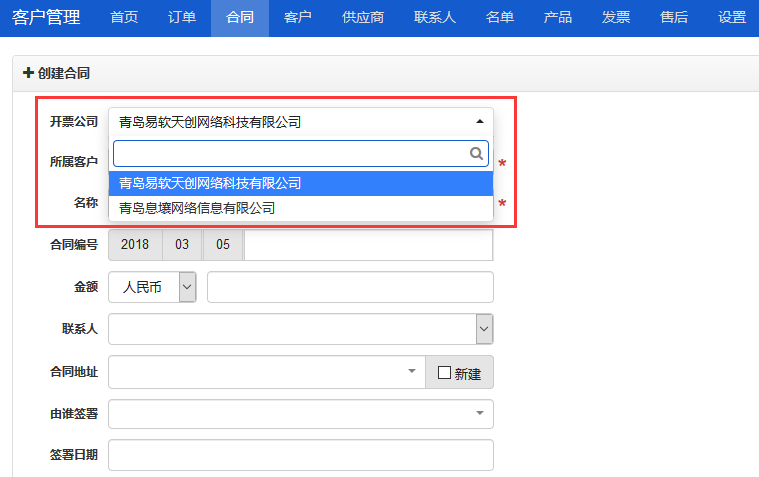Screen dimensions: 759x477
Task: Open the 人民币 currency dropdown
Action: [187, 287]
